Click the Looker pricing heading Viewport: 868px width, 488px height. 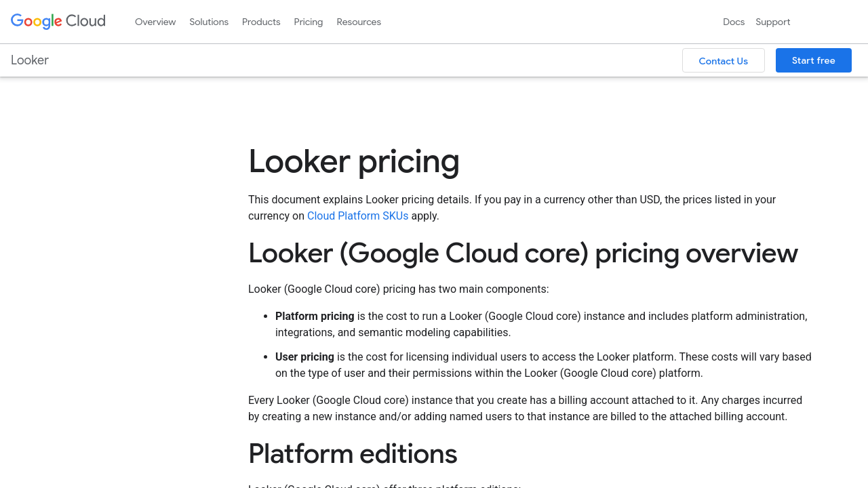coord(354,161)
